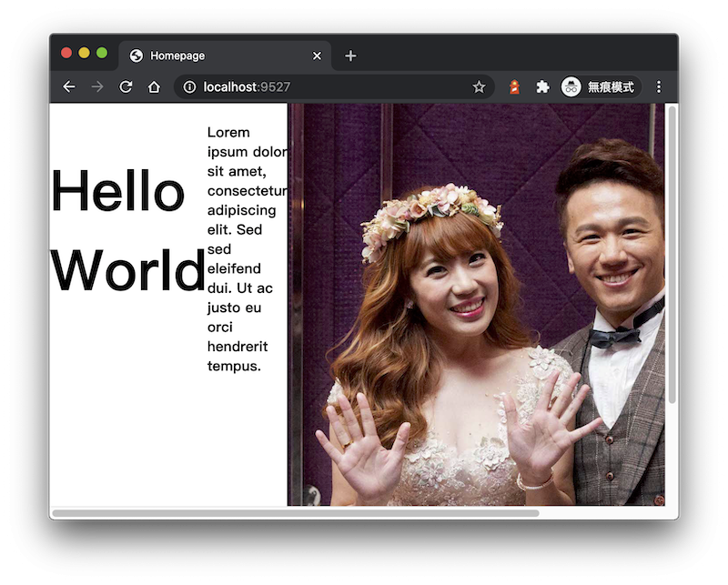Open the orange extension icon in toolbar
Image resolution: width=728 pixels, height=585 pixels.
coord(514,87)
